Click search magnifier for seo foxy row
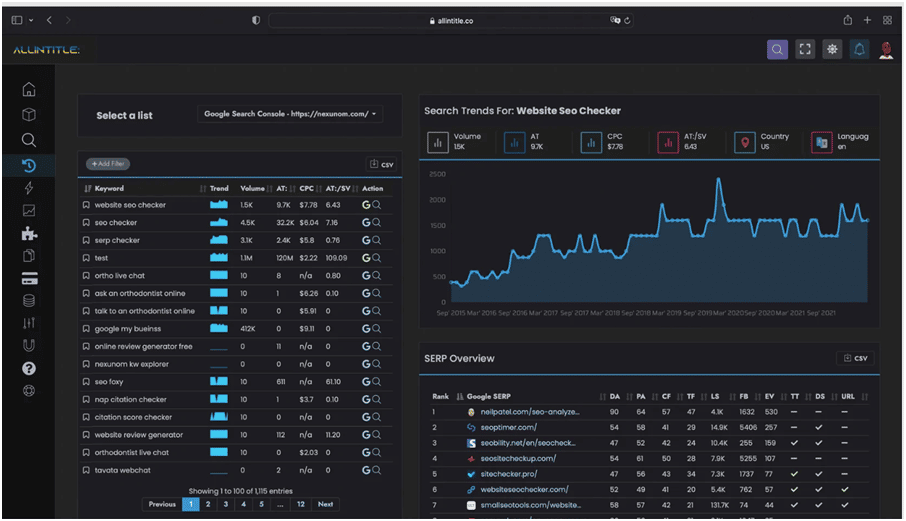The height and width of the screenshot is (521, 906). [377, 382]
